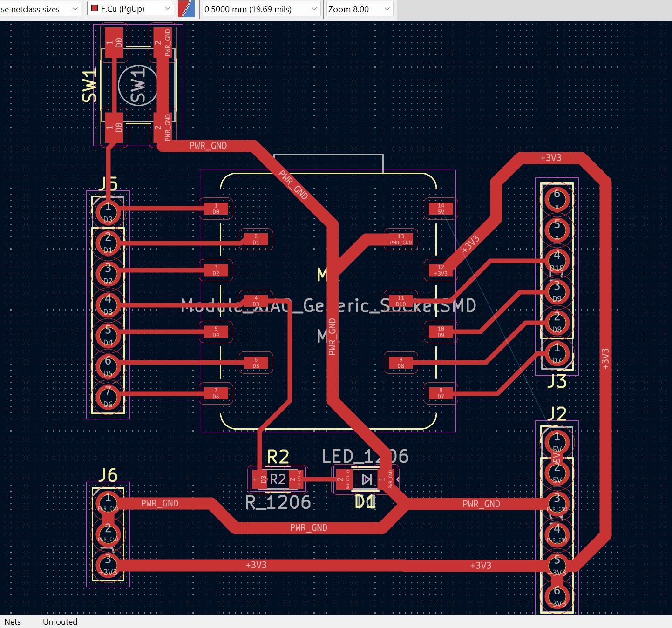Click the yellow SW1 reference label
Screen dimensions: 672x628
(89, 86)
